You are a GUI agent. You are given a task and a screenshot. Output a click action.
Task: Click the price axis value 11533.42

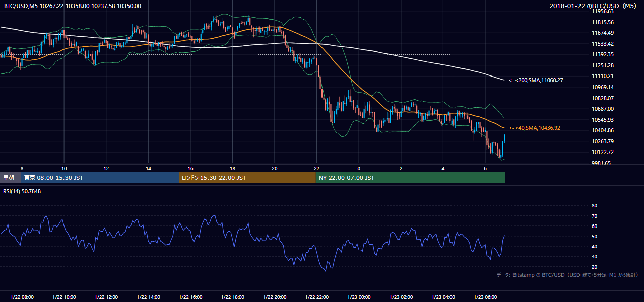pyautogui.click(x=603, y=44)
